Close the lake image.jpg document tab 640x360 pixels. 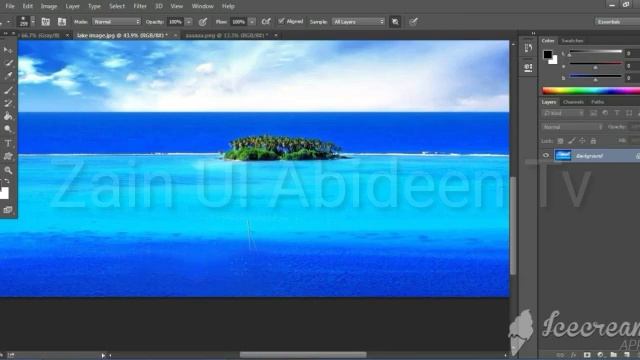click(176, 36)
